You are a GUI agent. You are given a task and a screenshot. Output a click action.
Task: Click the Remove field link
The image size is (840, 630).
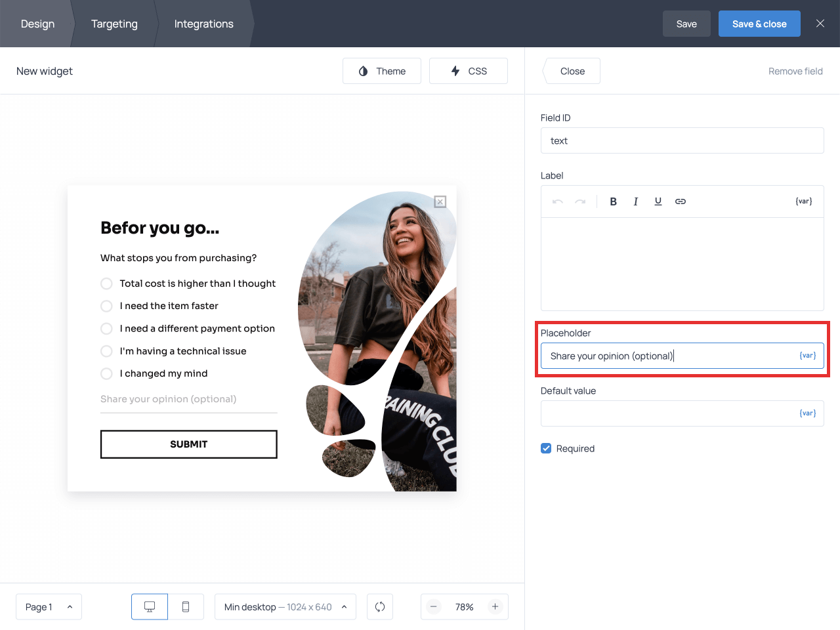[x=795, y=71]
